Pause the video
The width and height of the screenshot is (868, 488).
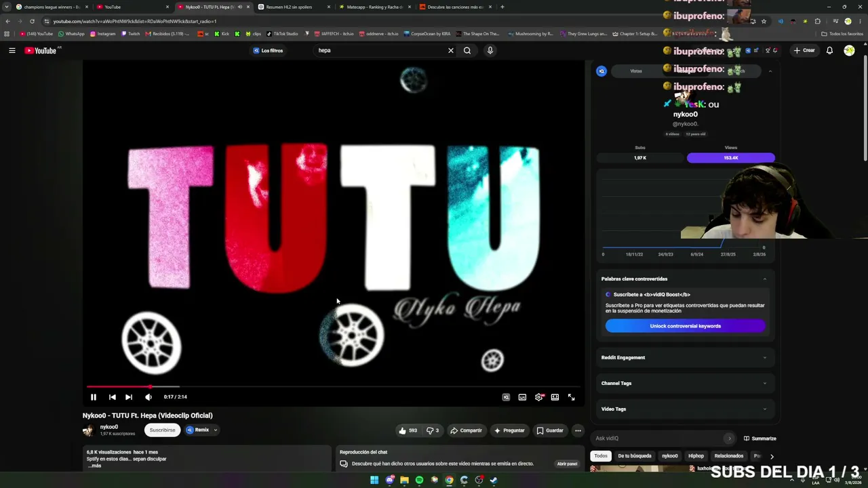point(94,397)
